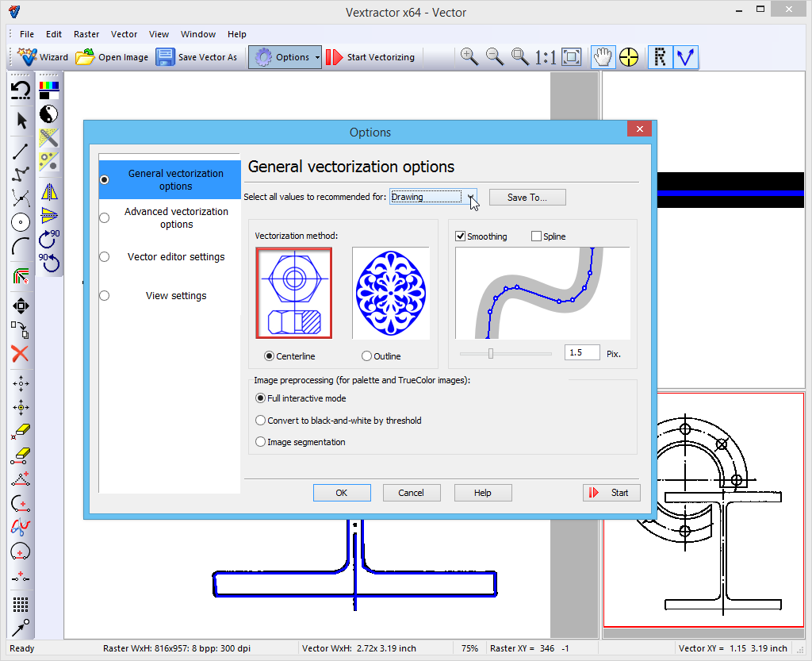Uncheck the Smoothing checkbox
The width and height of the screenshot is (812, 661).
pos(462,236)
